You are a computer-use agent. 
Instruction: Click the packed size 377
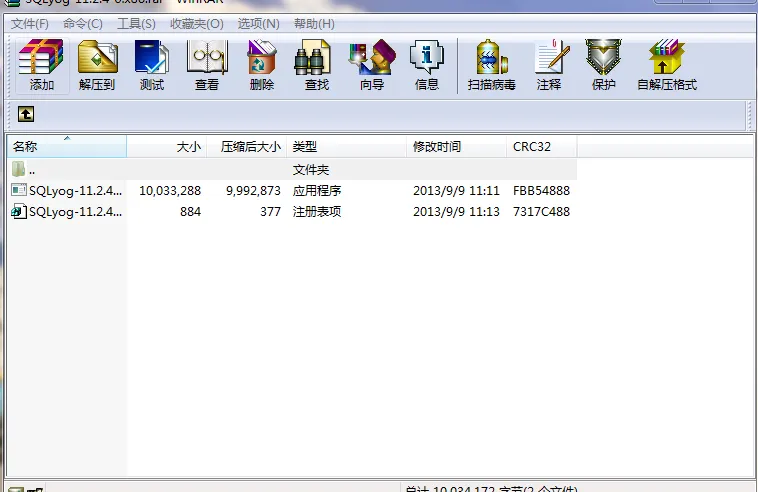point(270,212)
